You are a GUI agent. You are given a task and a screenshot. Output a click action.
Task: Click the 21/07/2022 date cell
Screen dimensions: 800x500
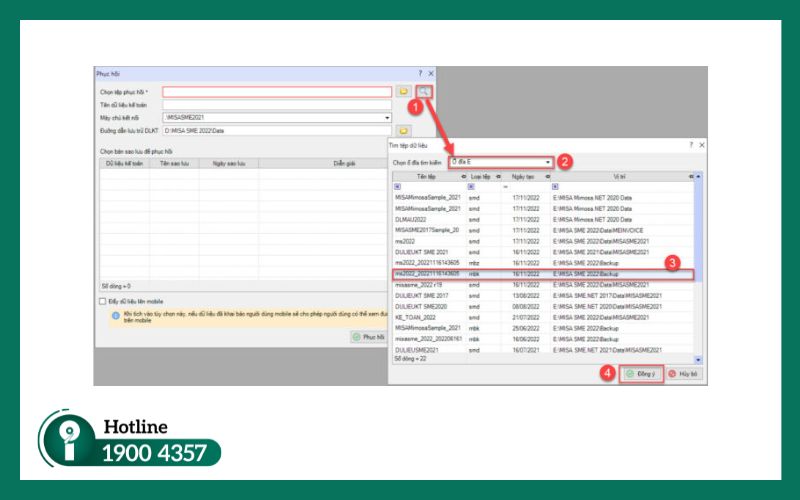526,317
